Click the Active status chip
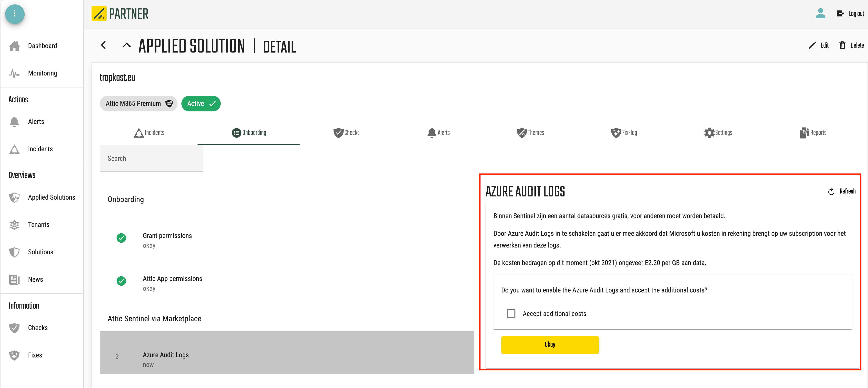This screenshot has height=388, width=868. tap(201, 104)
